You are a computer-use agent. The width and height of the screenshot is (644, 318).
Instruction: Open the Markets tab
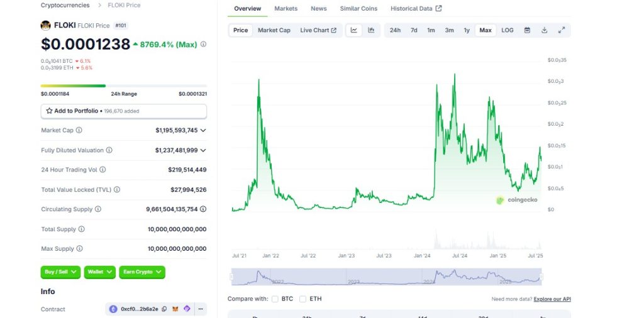tap(286, 8)
